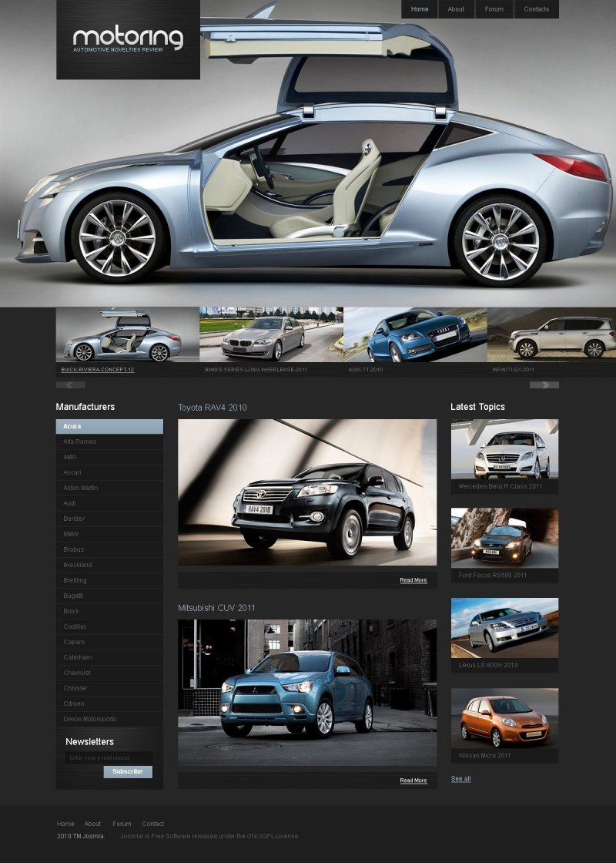This screenshot has height=863, width=616.
Task: Click the Forum link in the footer
Action: coord(122,824)
